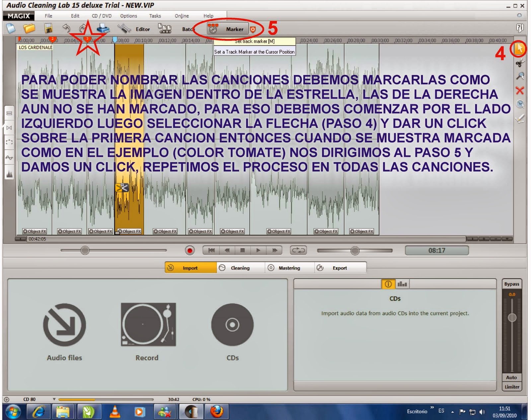
Task: Jump to the project start
Action: tap(211, 250)
